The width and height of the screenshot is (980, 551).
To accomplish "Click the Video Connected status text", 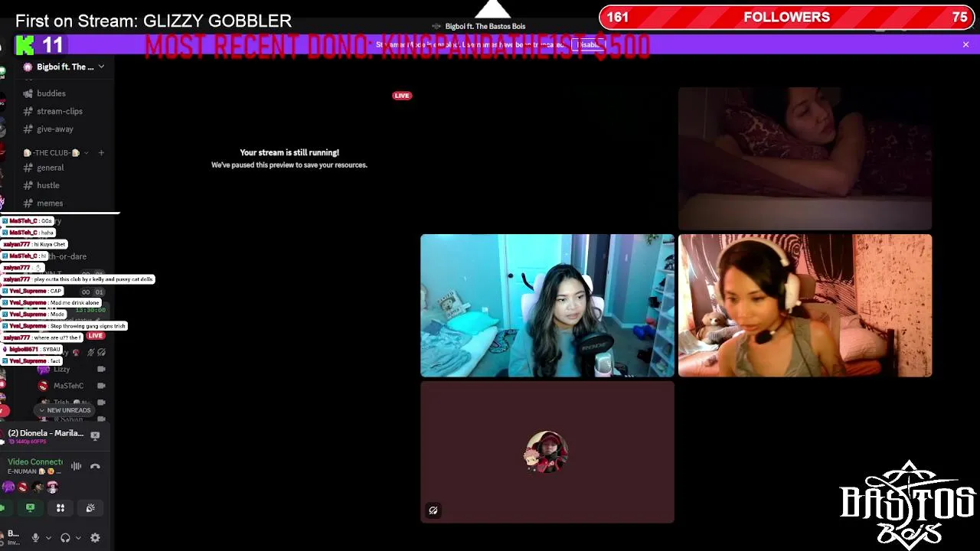I will point(35,461).
